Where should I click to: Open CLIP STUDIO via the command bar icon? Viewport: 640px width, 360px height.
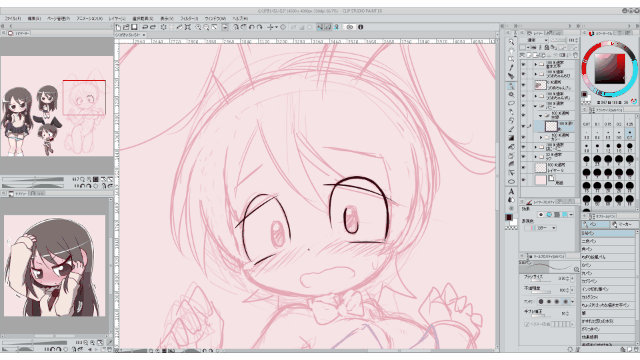coord(350,27)
